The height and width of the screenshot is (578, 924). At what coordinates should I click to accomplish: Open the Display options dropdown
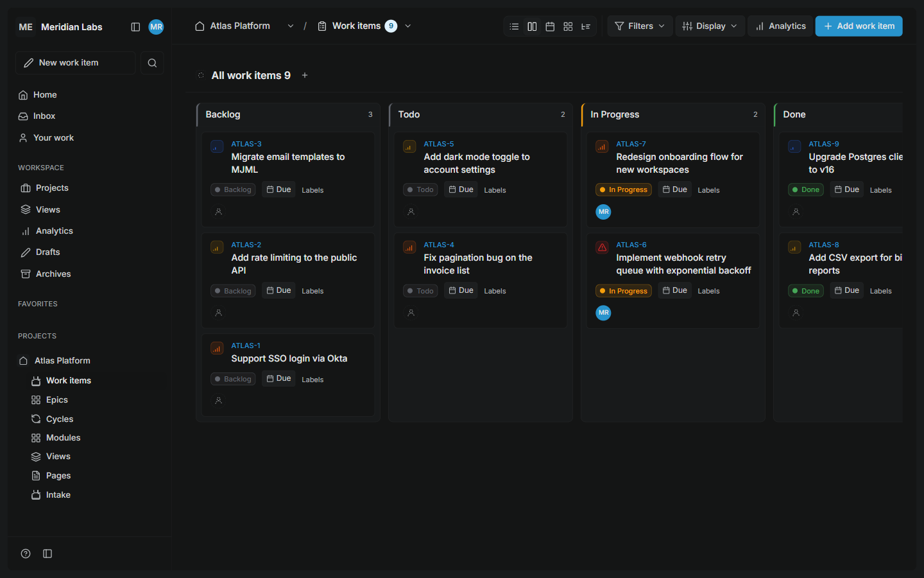pyautogui.click(x=710, y=26)
